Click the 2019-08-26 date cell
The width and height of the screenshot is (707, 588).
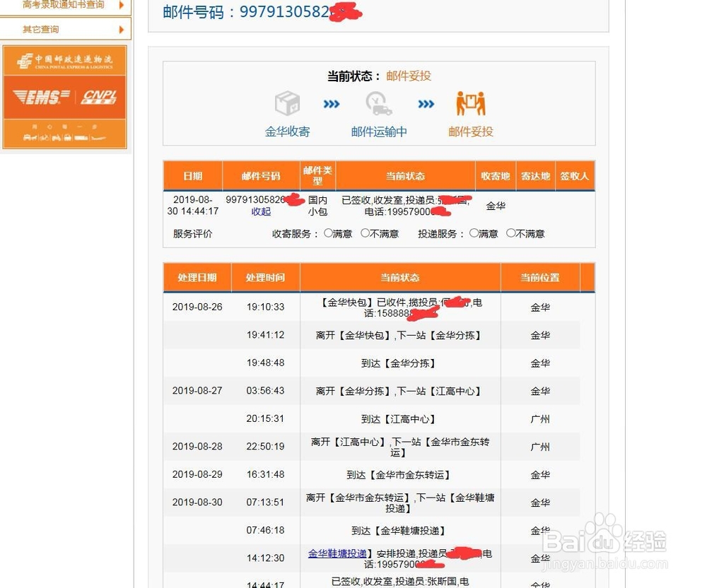(197, 307)
